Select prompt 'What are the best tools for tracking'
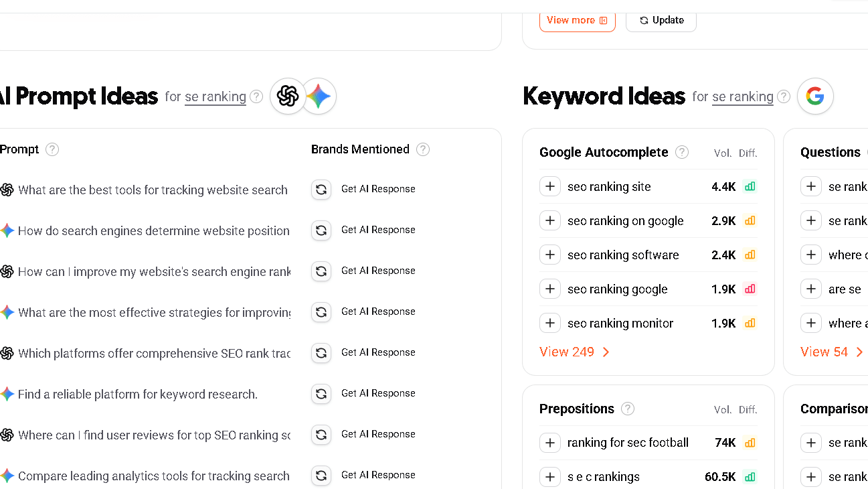The height and width of the screenshot is (489, 868). (153, 190)
